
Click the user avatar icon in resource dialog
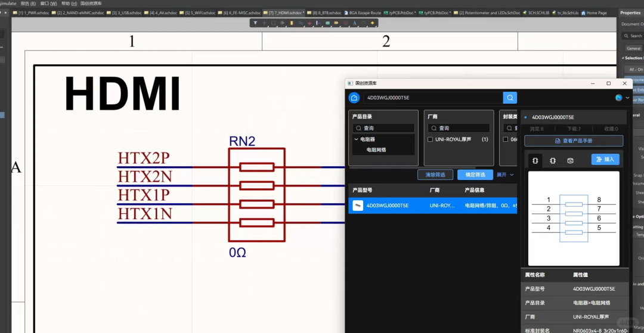(x=618, y=98)
